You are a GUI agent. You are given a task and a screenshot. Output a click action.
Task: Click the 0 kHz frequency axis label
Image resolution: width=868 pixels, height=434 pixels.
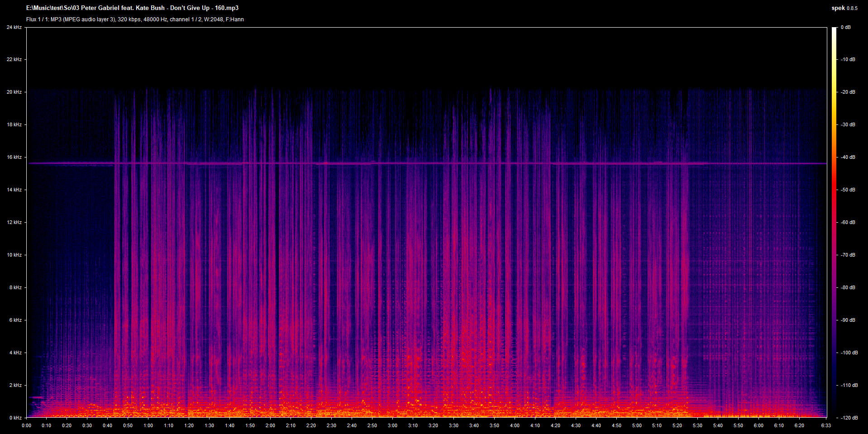(15, 418)
